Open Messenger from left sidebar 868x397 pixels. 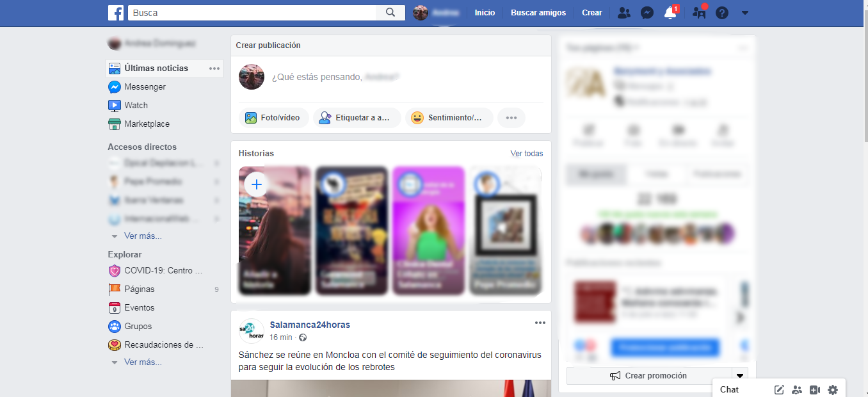tap(145, 86)
